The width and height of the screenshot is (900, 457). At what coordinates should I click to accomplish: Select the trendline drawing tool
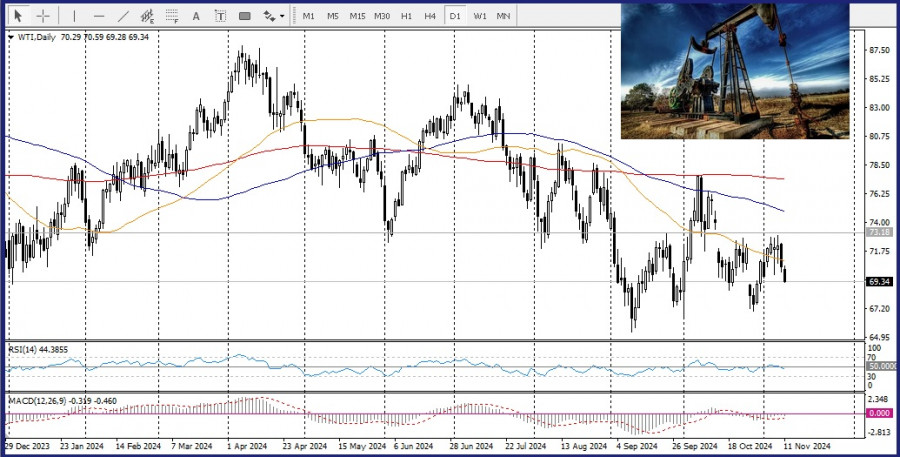click(123, 16)
